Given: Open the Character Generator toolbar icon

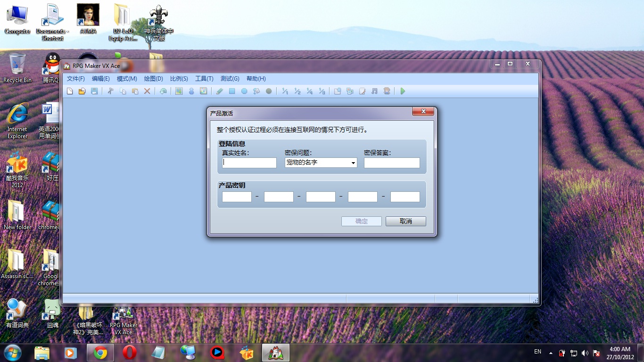Looking at the screenshot, I should click(387, 91).
